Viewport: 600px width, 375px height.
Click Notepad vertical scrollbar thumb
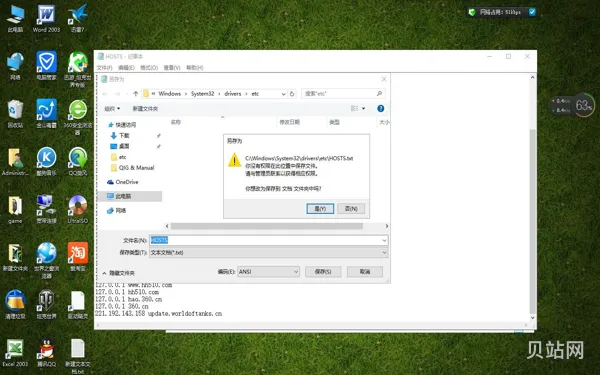pyautogui.click(x=532, y=222)
